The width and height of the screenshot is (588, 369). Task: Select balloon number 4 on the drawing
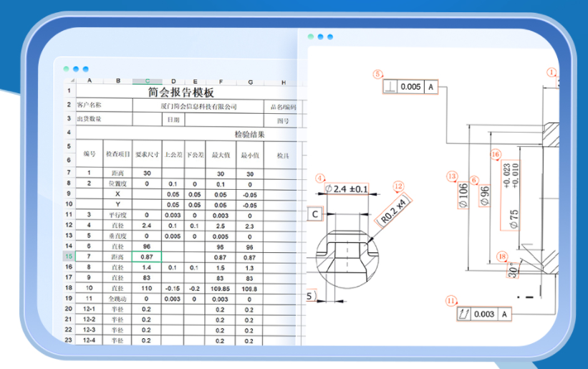click(x=320, y=178)
